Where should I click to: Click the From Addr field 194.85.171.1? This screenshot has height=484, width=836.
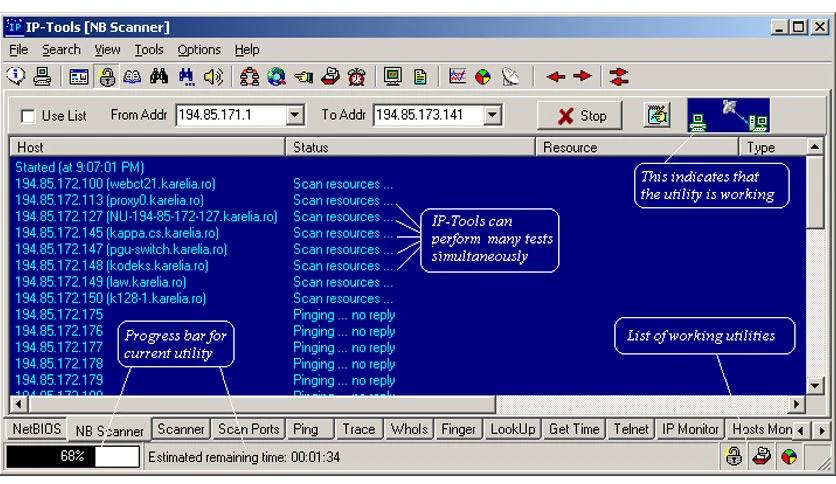[231, 115]
